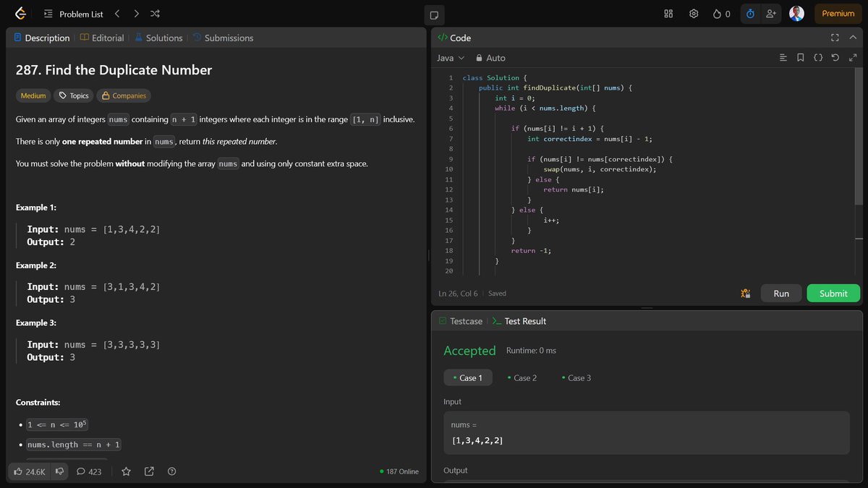The image size is (868, 488).
Task: Run the code
Action: tap(781, 294)
